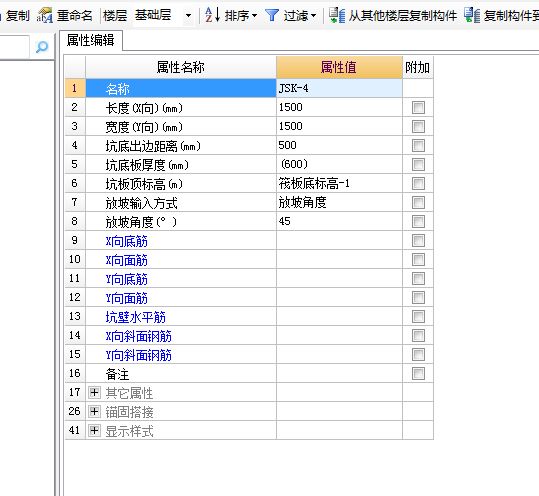This screenshot has width=539, height=496.
Task: Click the 坑底板厚度 value (600)
Action: coord(339,164)
